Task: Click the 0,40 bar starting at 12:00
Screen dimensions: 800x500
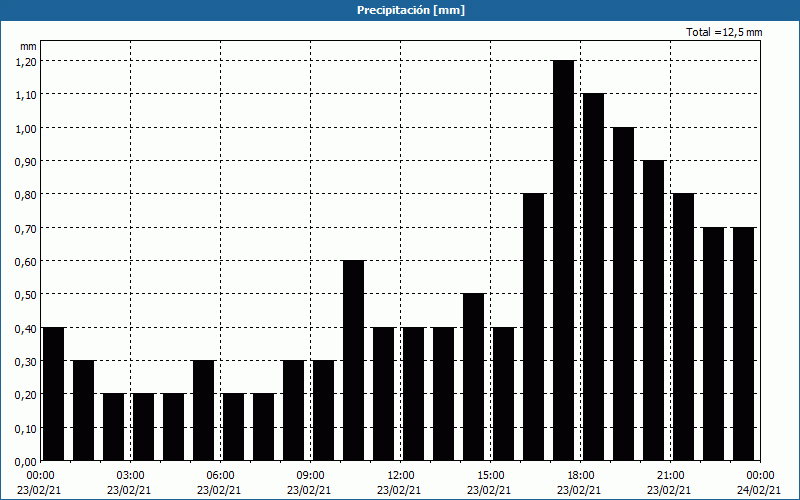Action: coord(413,394)
